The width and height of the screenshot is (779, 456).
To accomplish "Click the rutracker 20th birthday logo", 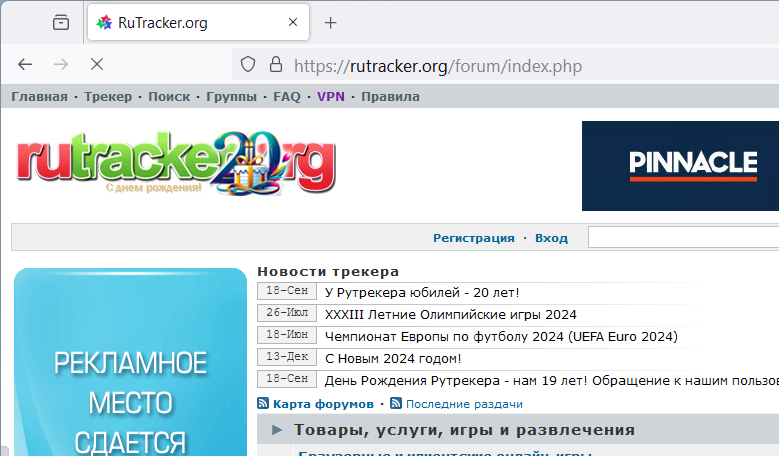I will [x=176, y=163].
